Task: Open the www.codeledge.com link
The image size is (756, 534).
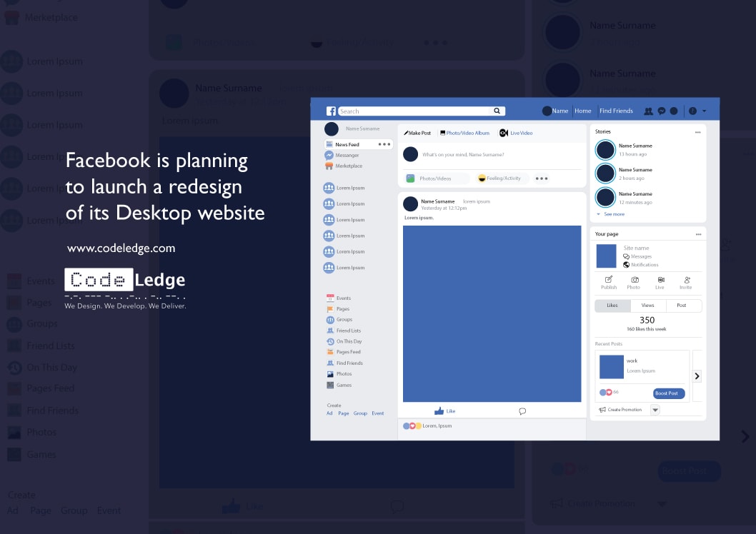Action: coord(121,248)
